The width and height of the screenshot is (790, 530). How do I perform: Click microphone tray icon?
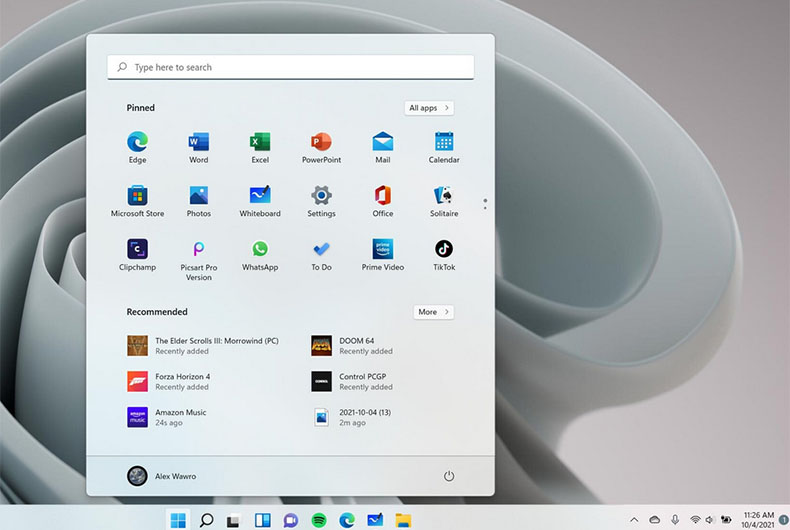(675, 519)
